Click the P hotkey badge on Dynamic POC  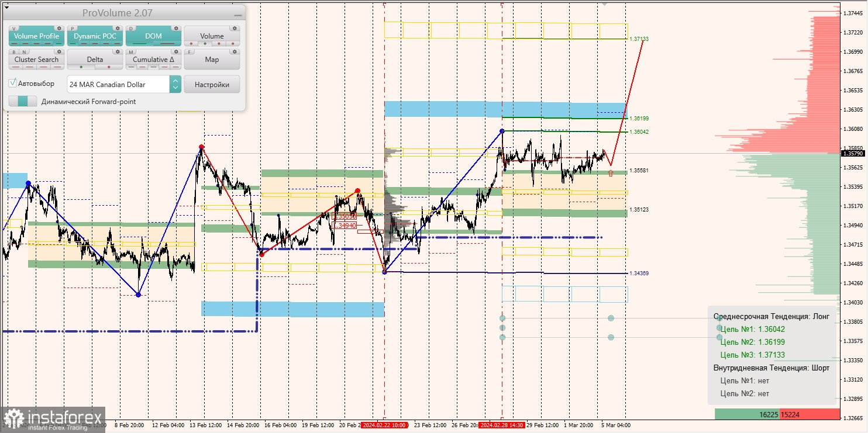click(x=73, y=28)
